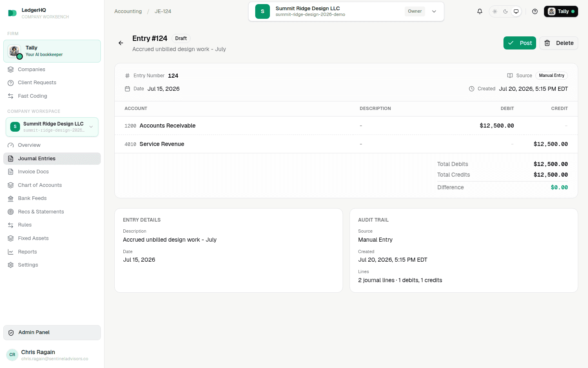The image size is (588, 368).
Task: Open Chris Ragain user profile
Action: (52, 355)
